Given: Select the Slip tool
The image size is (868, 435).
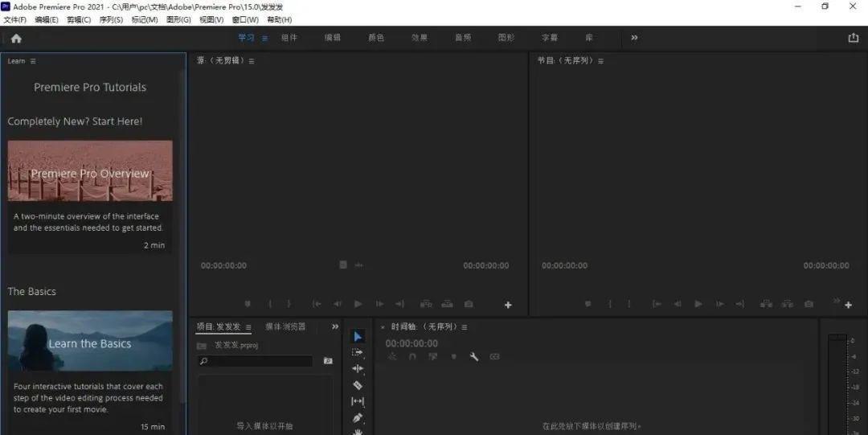Looking at the screenshot, I should coord(358,401).
